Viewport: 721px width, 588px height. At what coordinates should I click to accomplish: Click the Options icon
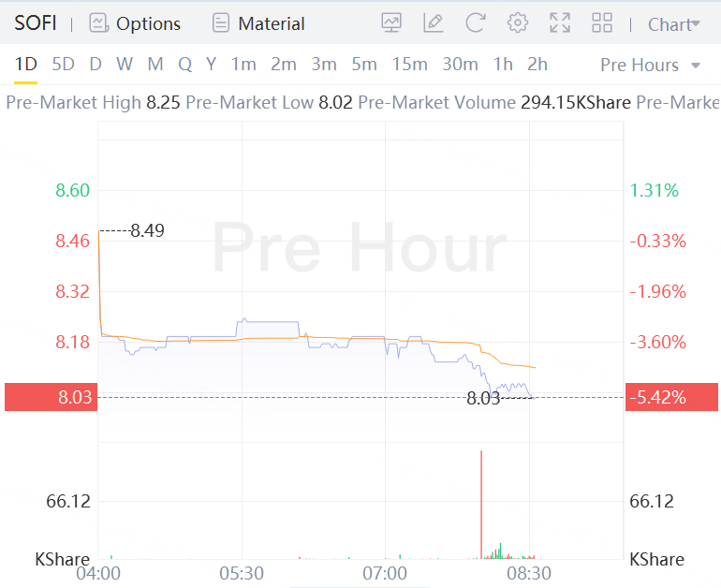(x=98, y=23)
